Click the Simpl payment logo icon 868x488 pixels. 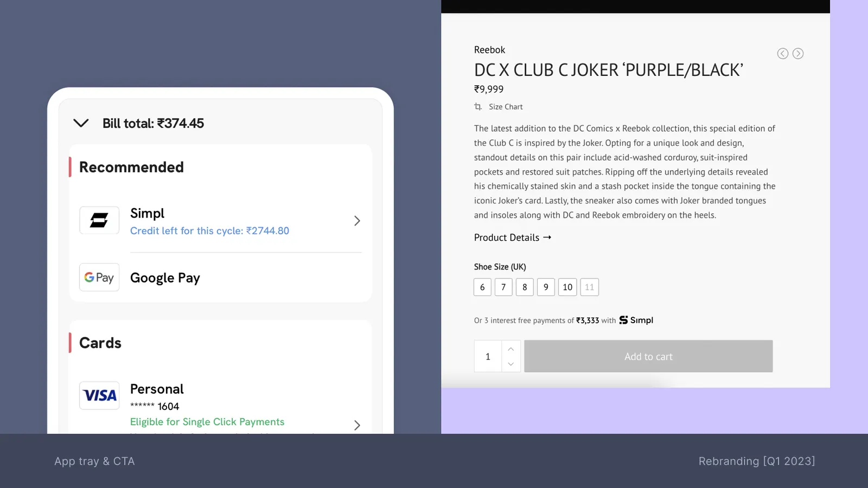click(99, 220)
